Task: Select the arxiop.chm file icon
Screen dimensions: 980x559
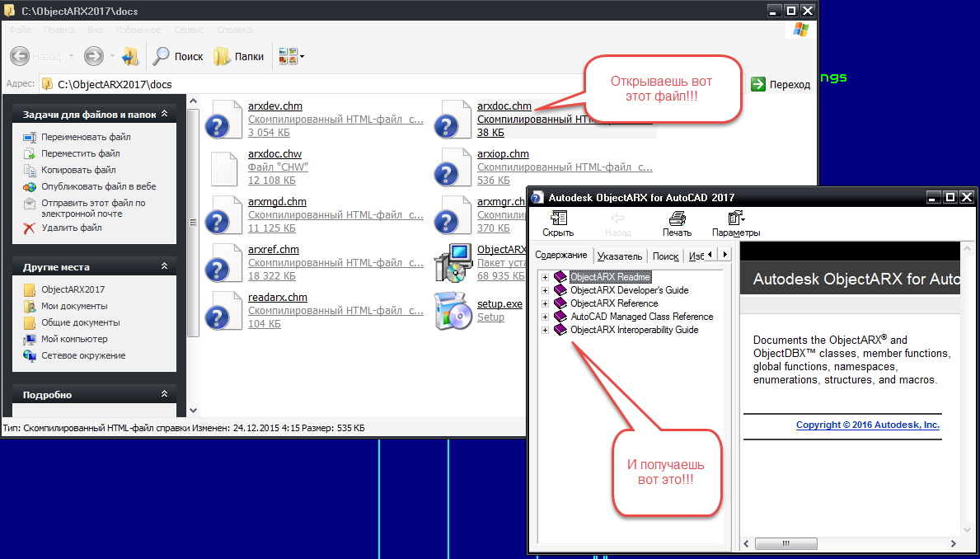Action: [453, 167]
